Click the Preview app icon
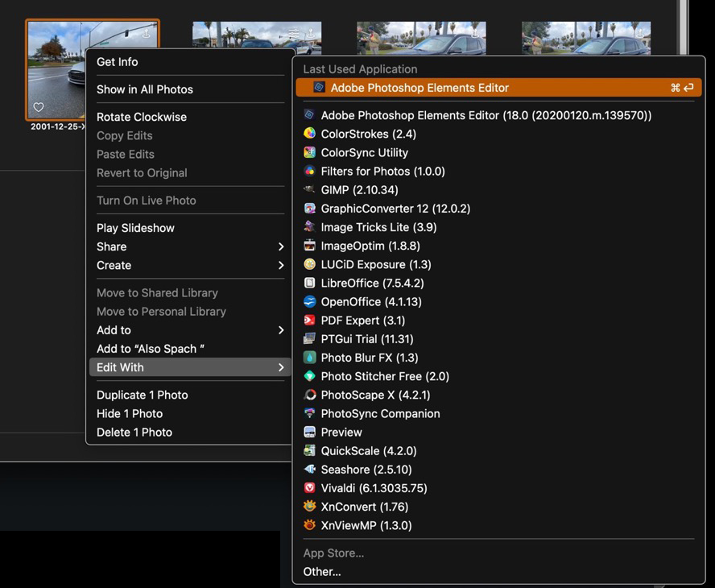The width and height of the screenshot is (715, 588). (310, 432)
